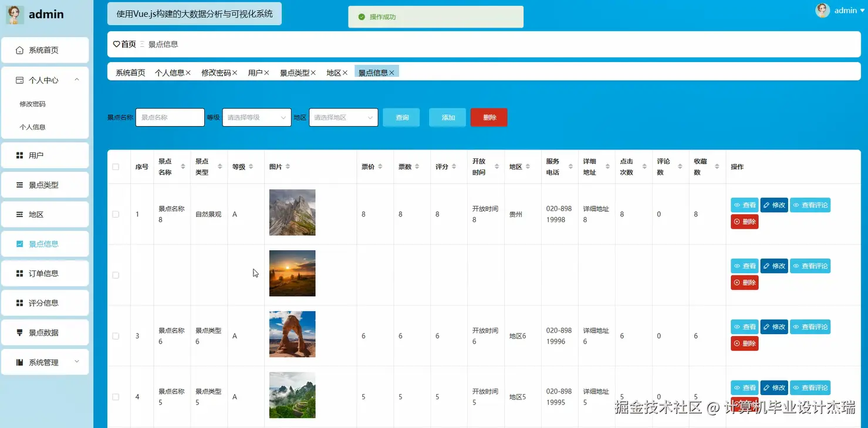The height and width of the screenshot is (428, 868).
Task: Sort table by 景点名称 column arrows
Action: 183,167
